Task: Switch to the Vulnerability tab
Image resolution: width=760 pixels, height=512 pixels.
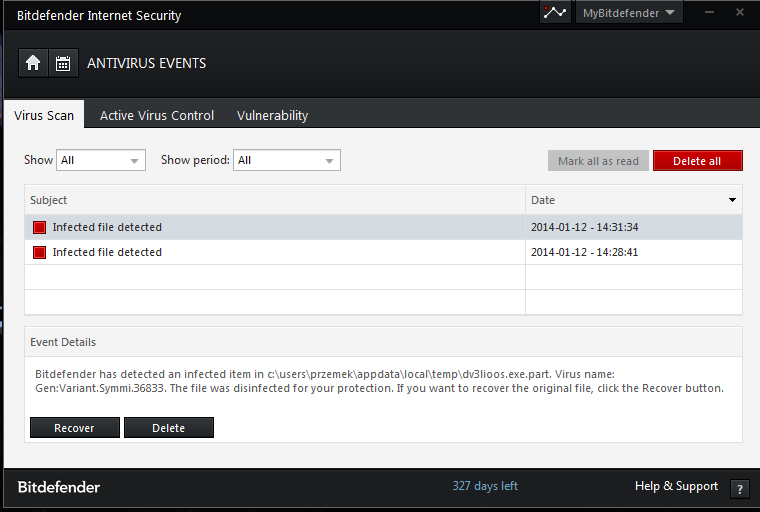Action: pyautogui.click(x=272, y=115)
